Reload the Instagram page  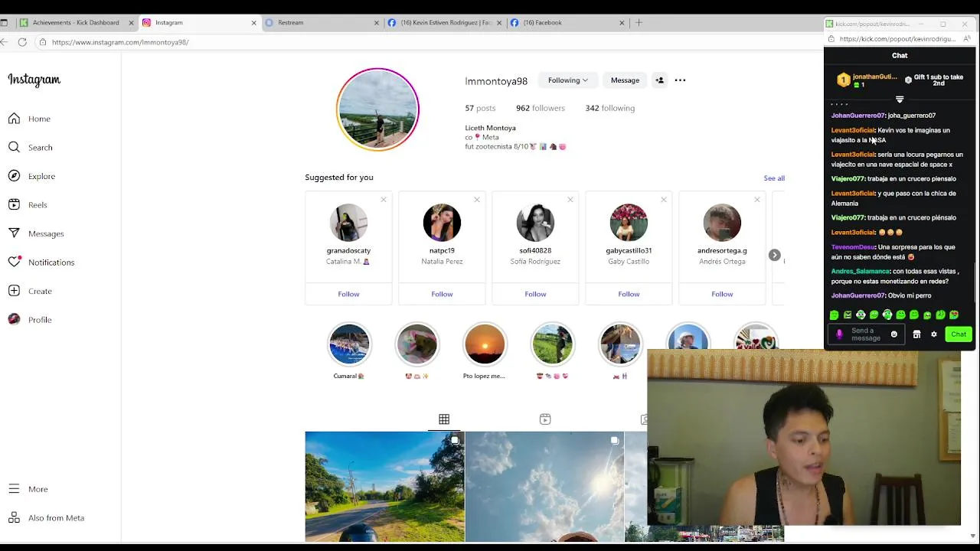click(22, 42)
